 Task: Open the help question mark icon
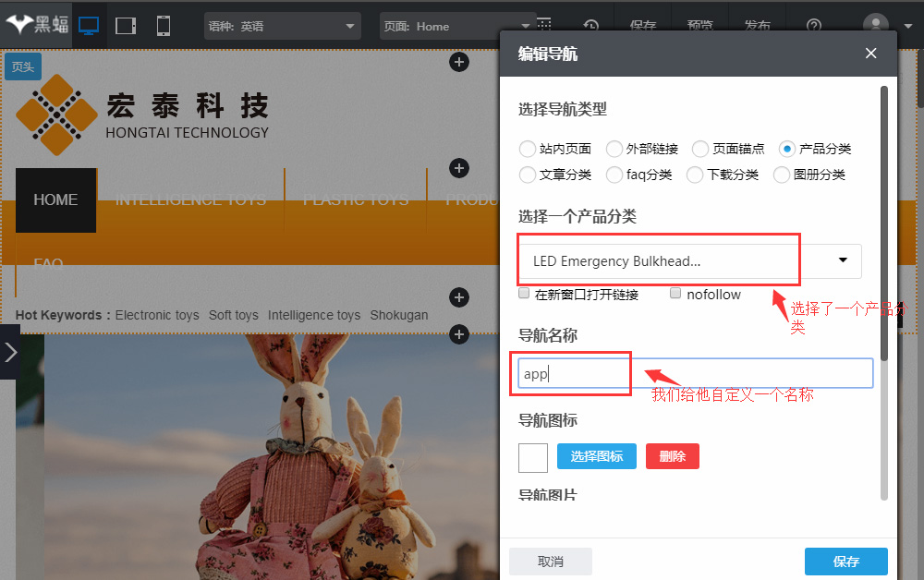[x=814, y=26]
